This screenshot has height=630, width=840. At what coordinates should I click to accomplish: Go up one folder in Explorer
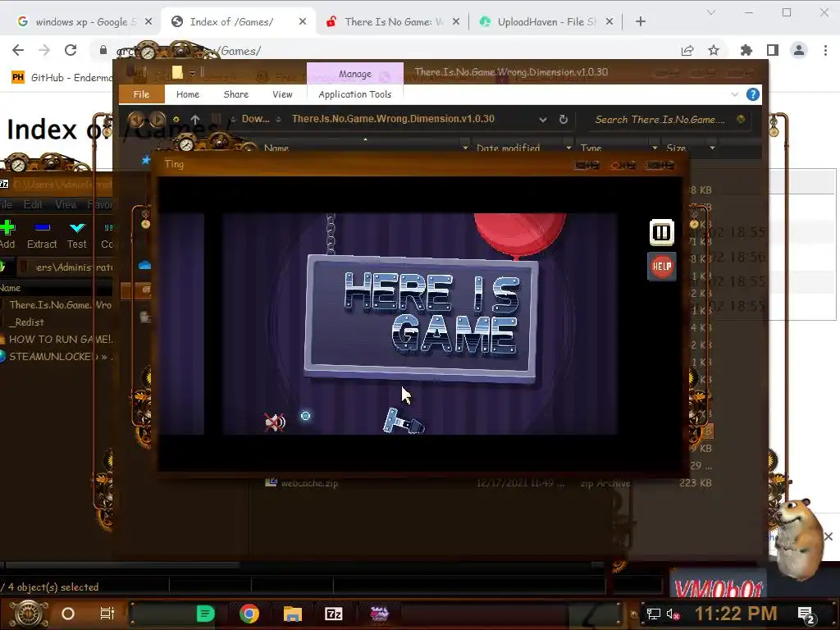pyautogui.click(x=195, y=119)
